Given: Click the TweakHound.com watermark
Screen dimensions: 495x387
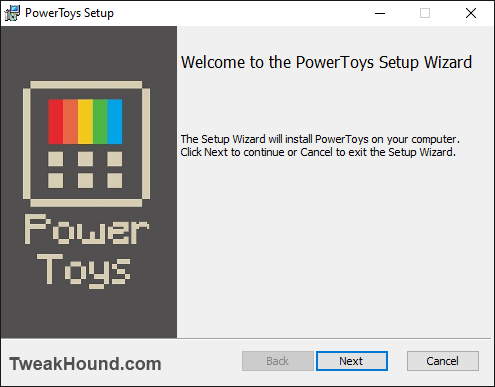Looking at the screenshot, I should (85, 364).
